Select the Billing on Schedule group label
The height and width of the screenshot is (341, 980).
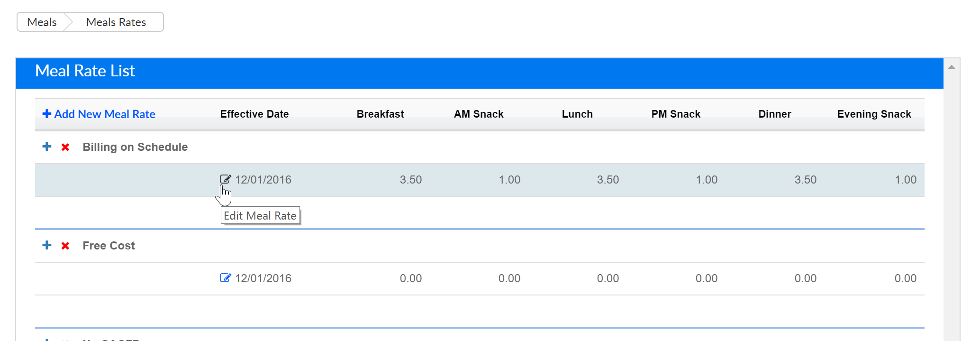[x=135, y=147]
